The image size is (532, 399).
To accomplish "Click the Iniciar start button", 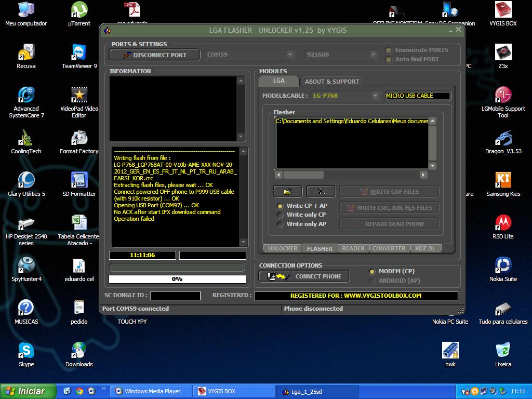I will point(28,391).
